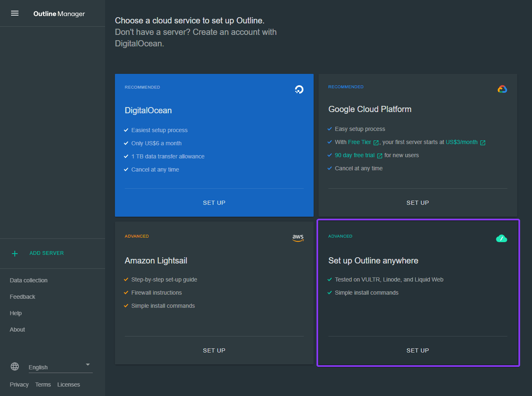Open the hamburger menu
Image resolution: width=532 pixels, height=396 pixels.
point(15,14)
